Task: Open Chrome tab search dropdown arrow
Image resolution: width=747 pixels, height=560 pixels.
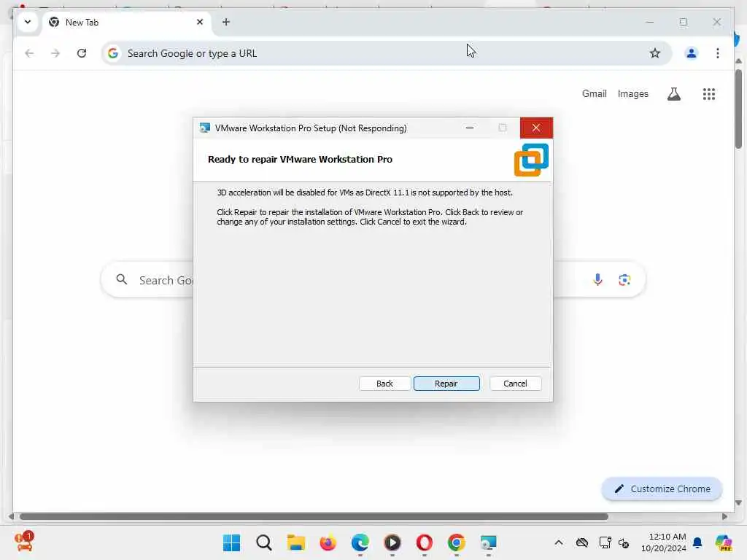Action: click(x=28, y=22)
